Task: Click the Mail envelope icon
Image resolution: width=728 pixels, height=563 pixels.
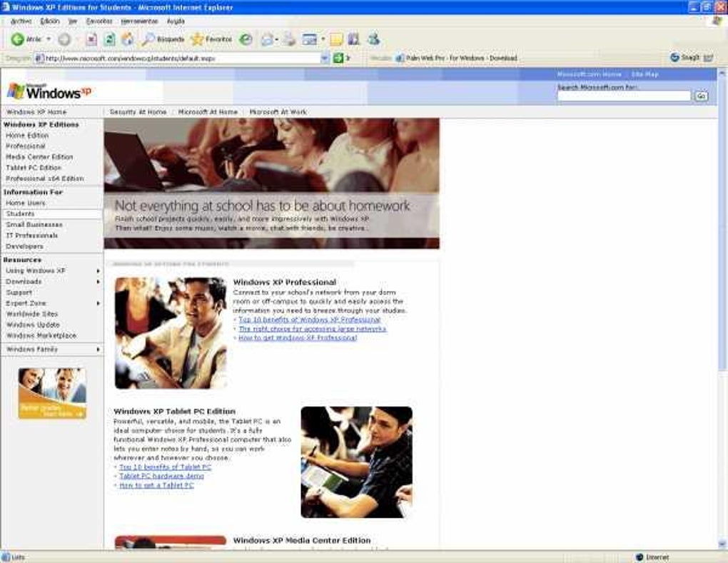Action: tap(267, 40)
